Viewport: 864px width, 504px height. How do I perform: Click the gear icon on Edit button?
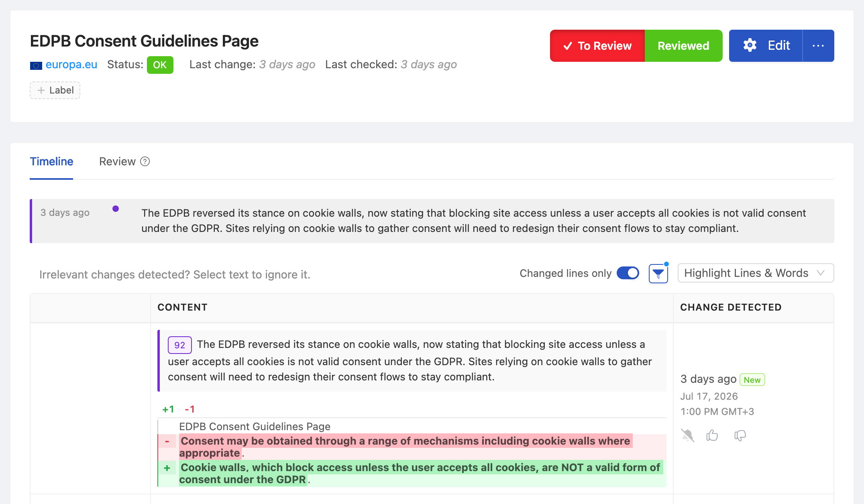point(750,45)
